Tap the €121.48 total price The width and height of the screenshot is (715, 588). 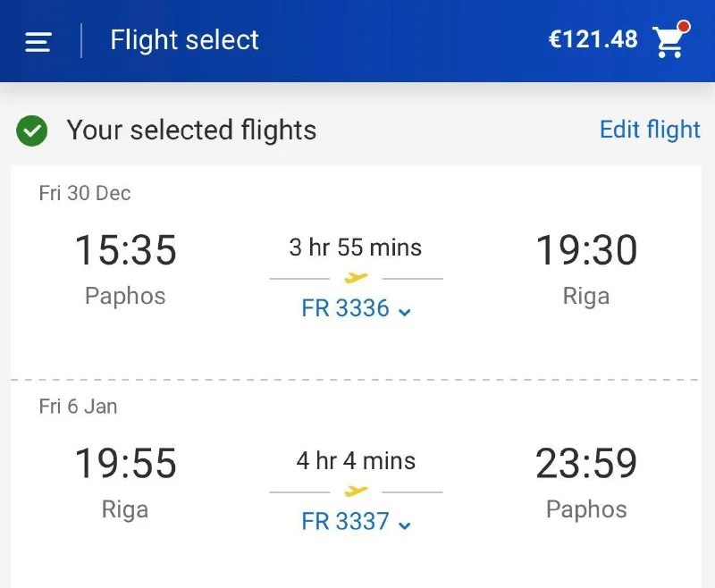coord(593,39)
